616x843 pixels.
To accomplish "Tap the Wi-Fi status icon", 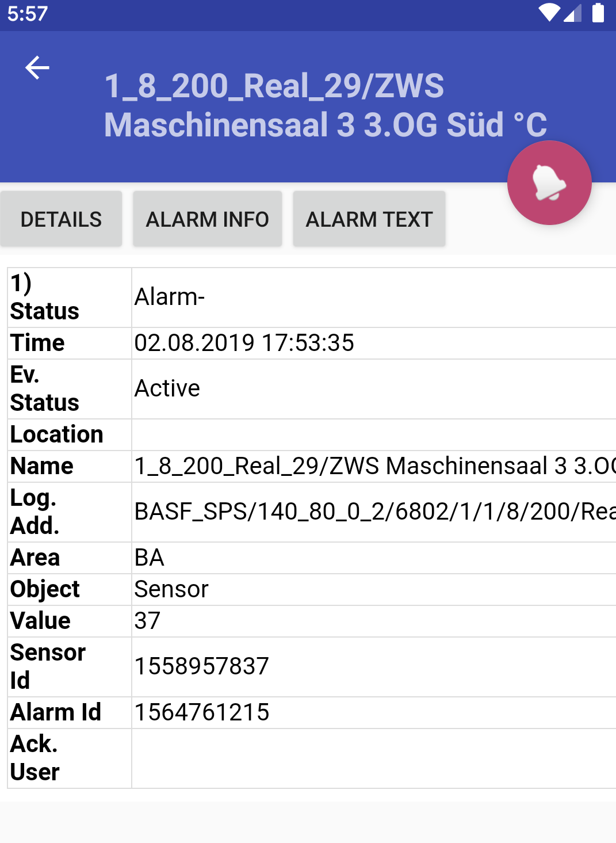I will click(x=549, y=13).
